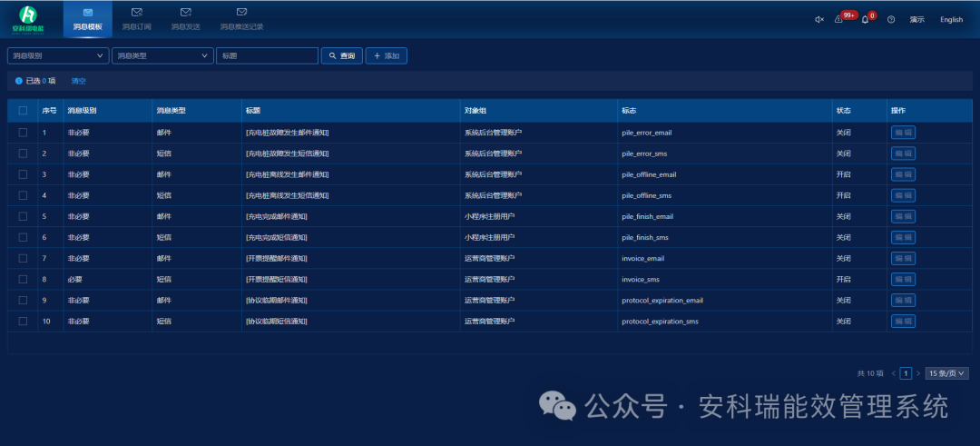Expand the 消息级别 dropdown
Image resolution: width=980 pixels, height=446 pixels.
tap(58, 55)
